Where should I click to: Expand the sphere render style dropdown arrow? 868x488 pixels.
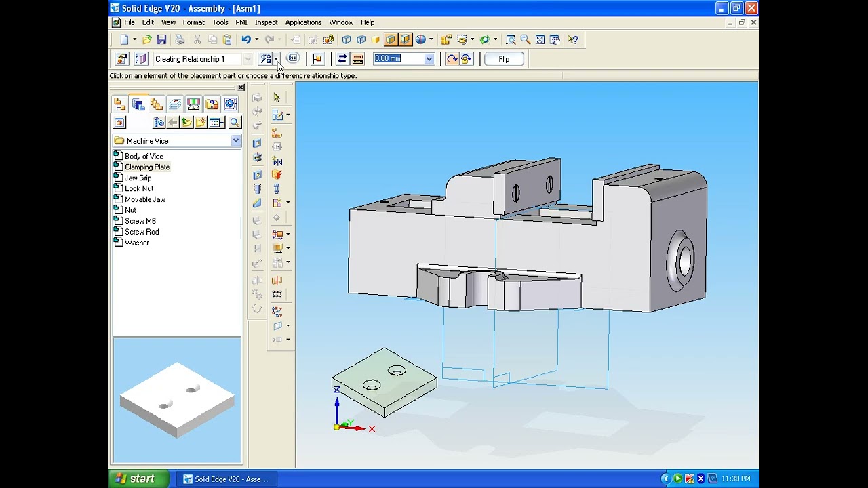431,40
